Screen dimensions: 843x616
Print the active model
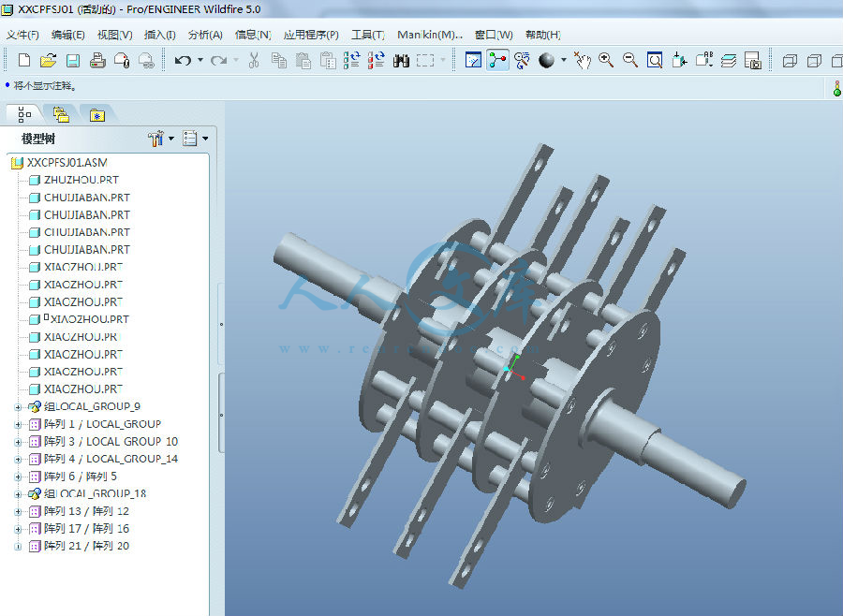(x=97, y=60)
